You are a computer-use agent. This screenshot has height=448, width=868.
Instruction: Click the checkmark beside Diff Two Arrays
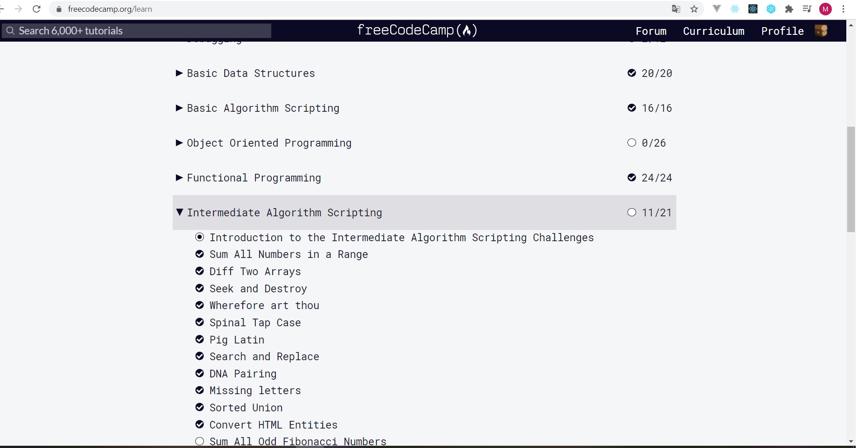point(199,271)
